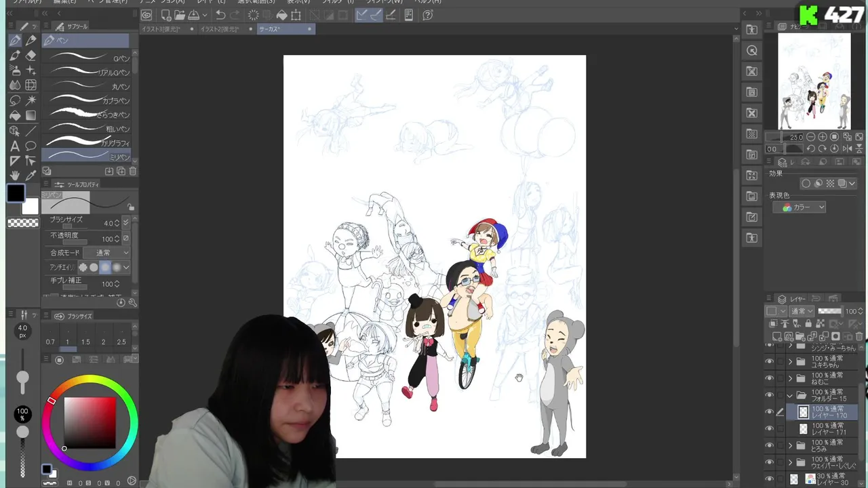Hide the ねむこ folder layer
The height and width of the screenshot is (488, 868).
pos(769,378)
